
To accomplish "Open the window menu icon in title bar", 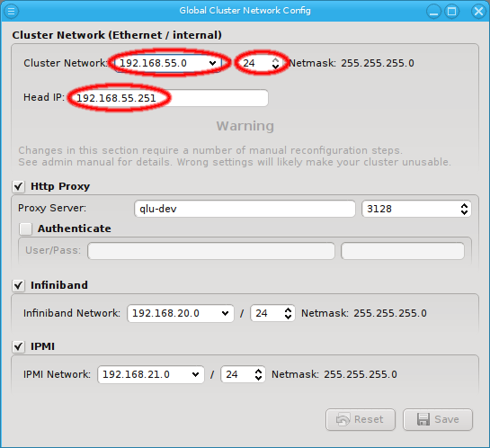I will (x=12, y=12).
